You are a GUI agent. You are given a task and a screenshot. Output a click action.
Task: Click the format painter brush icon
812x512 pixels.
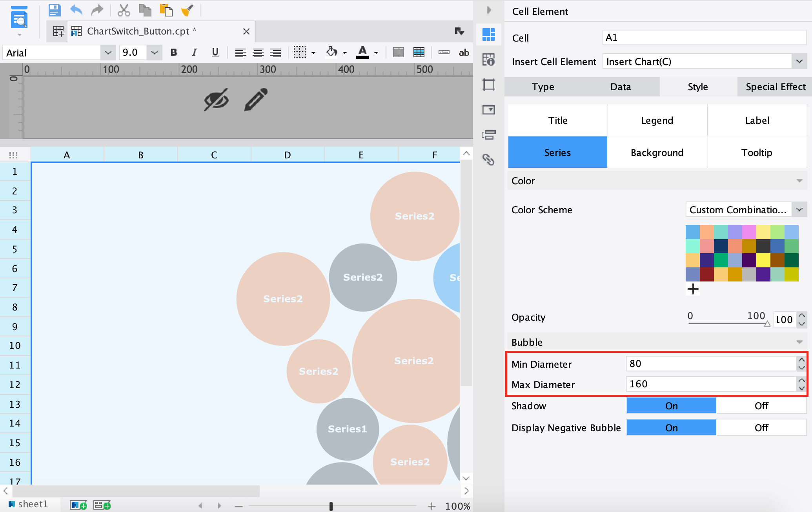[187, 10]
